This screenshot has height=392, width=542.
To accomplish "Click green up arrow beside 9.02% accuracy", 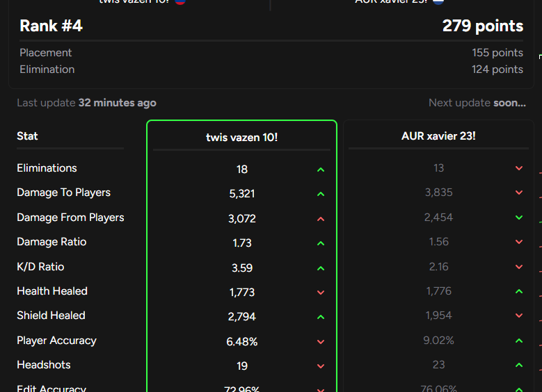I will (x=519, y=341).
